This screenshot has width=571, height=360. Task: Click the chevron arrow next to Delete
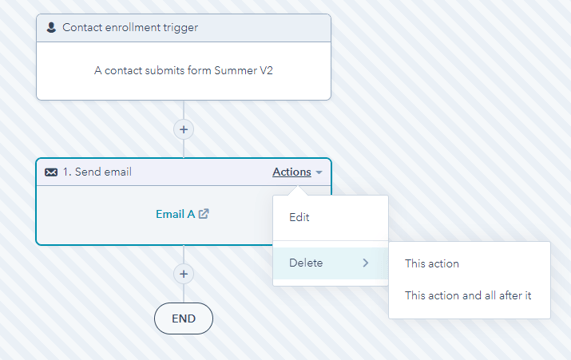coord(366,263)
